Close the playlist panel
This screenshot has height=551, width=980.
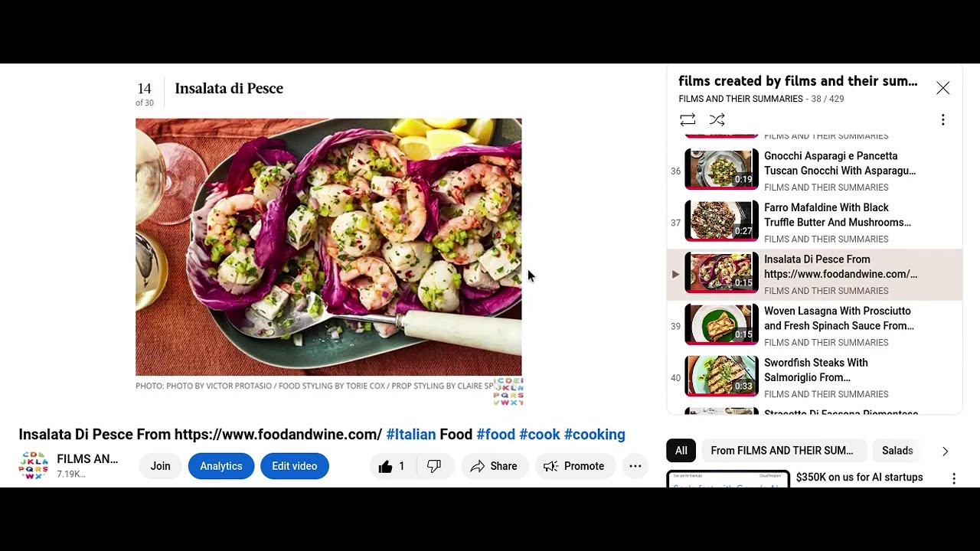point(942,88)
